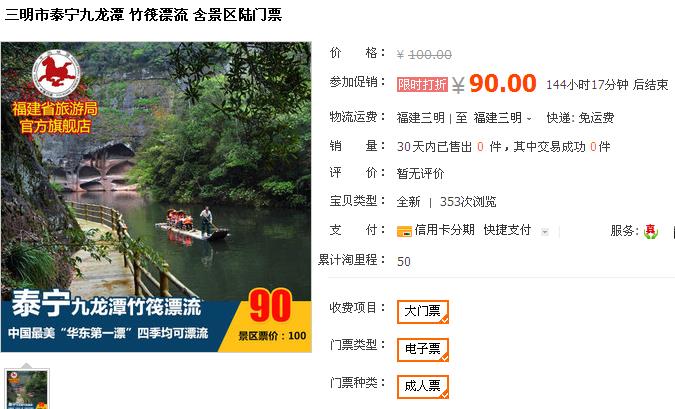Click the 90.00 promotional price
The width and height of the screenshot is (675, 409).
[503, 83]
